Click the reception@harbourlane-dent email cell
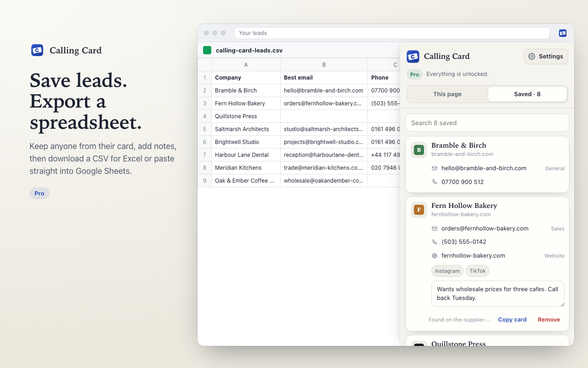588x368 pixels. click(324, 155)
